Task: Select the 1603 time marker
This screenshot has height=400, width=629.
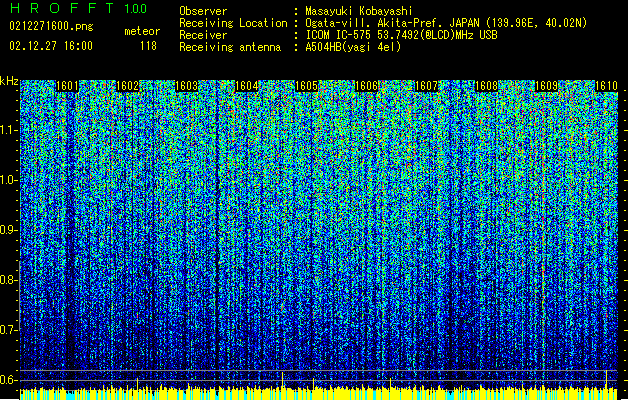Action: 186,86
